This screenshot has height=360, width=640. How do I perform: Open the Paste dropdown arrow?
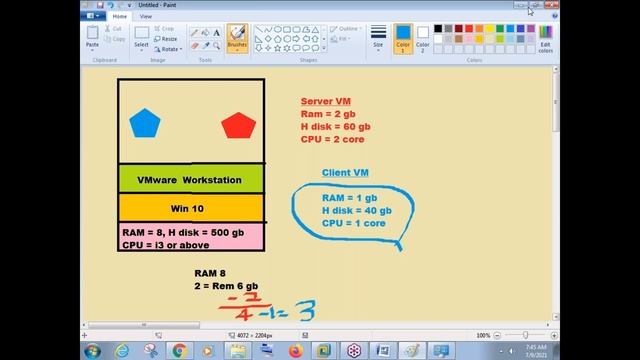click(x=92, y=51)
